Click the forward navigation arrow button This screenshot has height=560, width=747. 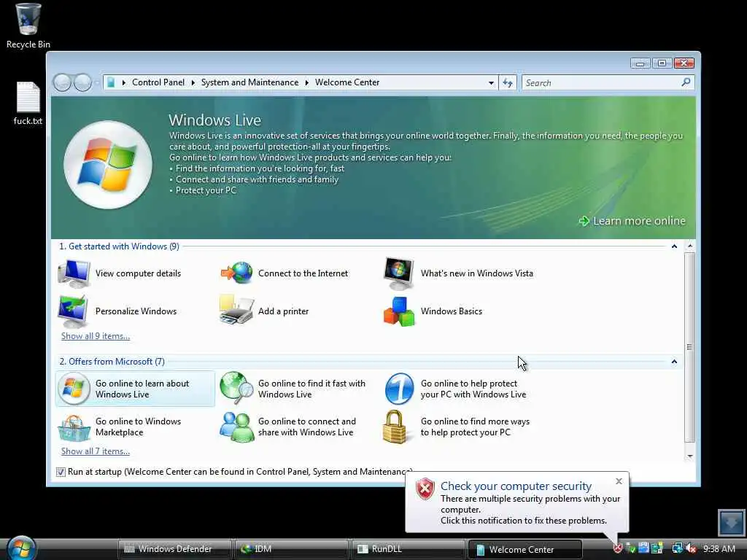point(82,83)
